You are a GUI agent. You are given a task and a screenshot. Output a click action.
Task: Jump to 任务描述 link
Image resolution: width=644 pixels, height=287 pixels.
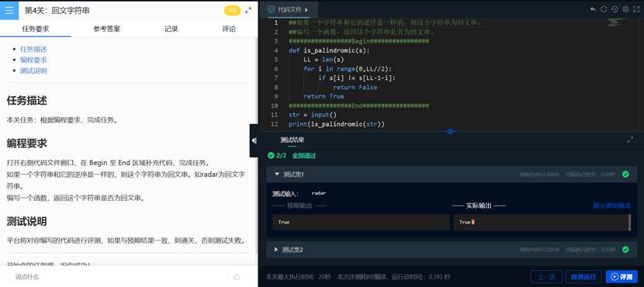click(33, 50)
